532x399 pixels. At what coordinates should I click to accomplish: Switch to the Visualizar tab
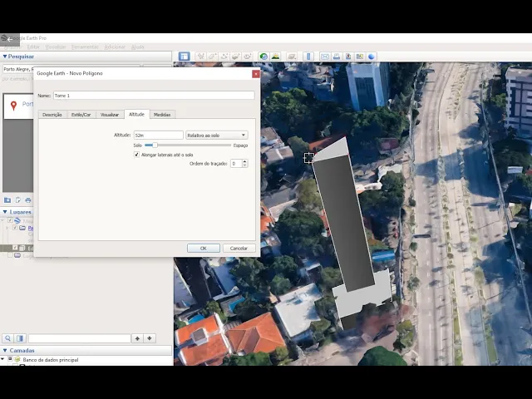(110, 115)
